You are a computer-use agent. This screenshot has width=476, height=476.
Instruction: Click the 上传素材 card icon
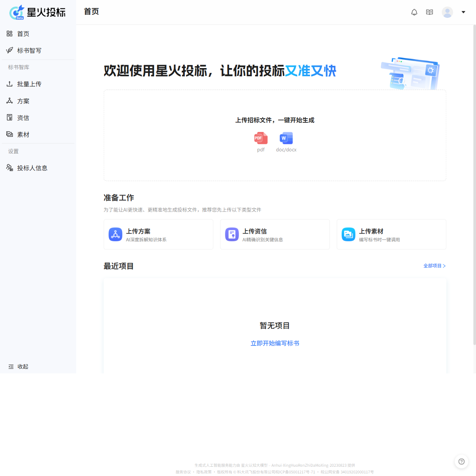pyautogui.click(x=348, y=234)
